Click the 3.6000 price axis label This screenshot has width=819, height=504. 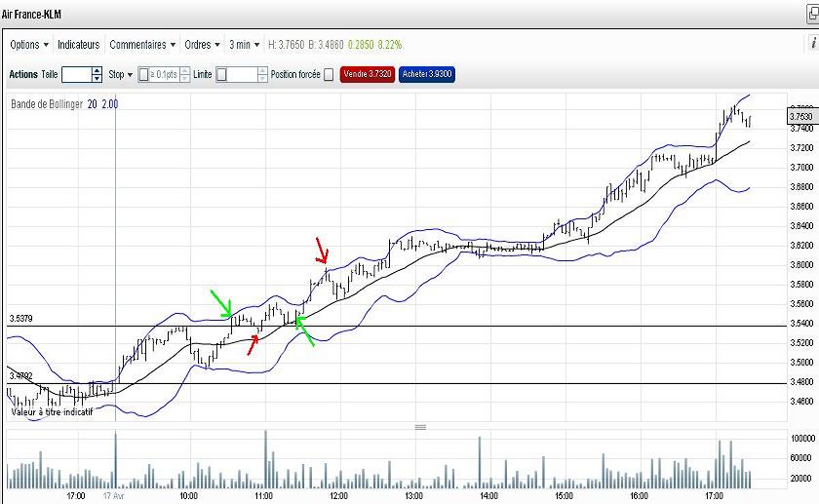(x=801, y=265)
